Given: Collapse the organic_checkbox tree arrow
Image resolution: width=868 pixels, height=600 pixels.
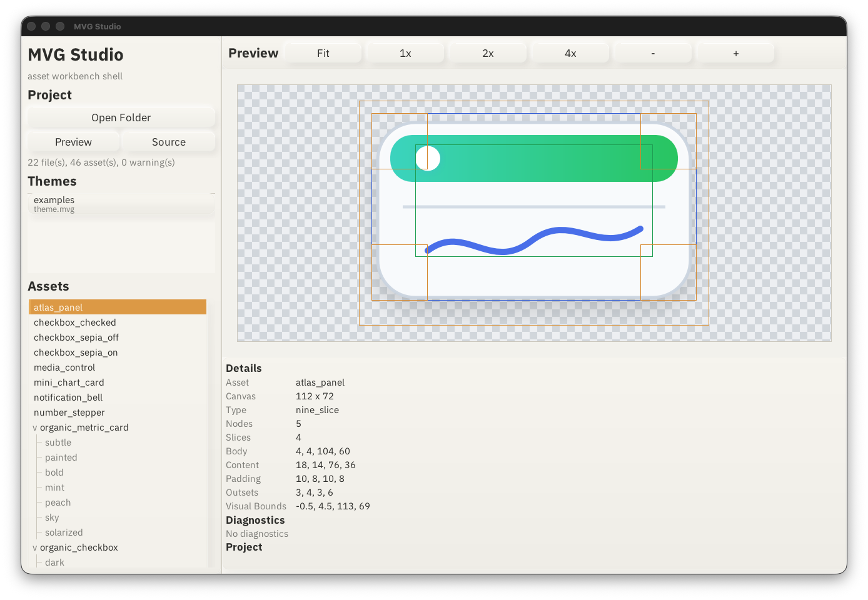Looking at the screenshot, I should [35, 547].
